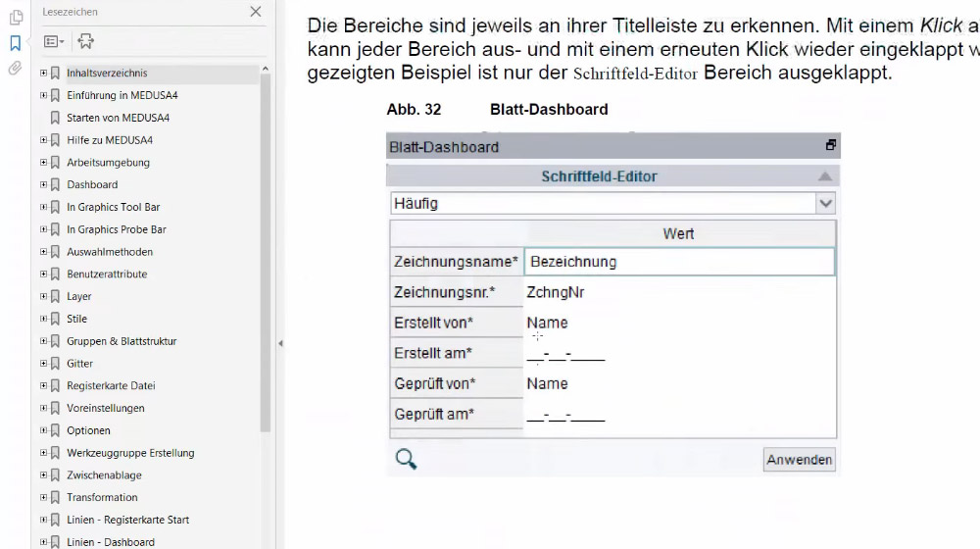Click the Schriftfeld-Editor title bar
980x549 pixels.
612,176
